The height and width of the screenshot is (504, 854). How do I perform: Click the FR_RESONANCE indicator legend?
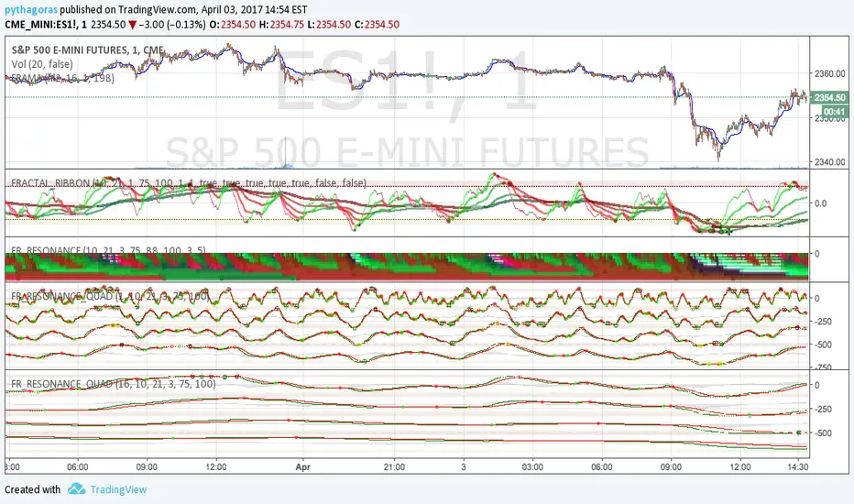tap(108, 251)
